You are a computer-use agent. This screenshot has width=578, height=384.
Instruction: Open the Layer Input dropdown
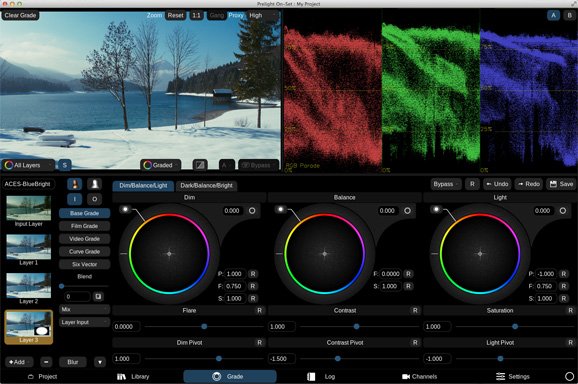click(84, 322)
